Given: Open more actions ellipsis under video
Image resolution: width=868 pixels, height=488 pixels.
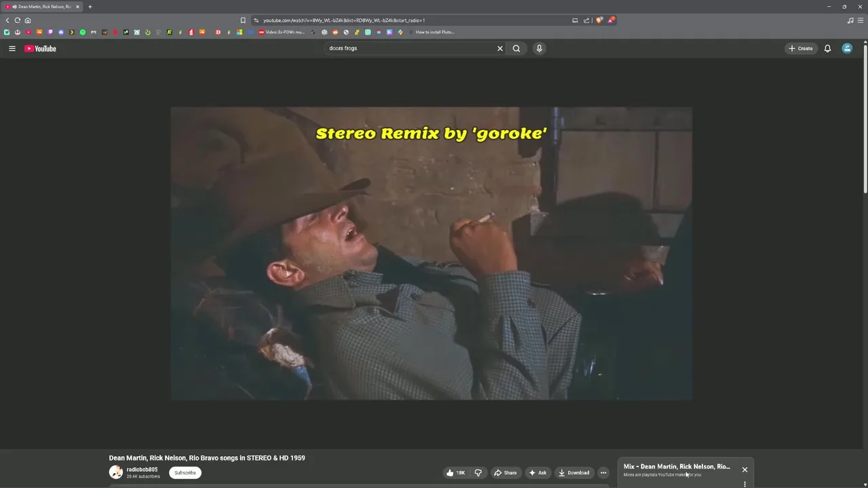Looking at the screenshot, I should coord(603,472).
